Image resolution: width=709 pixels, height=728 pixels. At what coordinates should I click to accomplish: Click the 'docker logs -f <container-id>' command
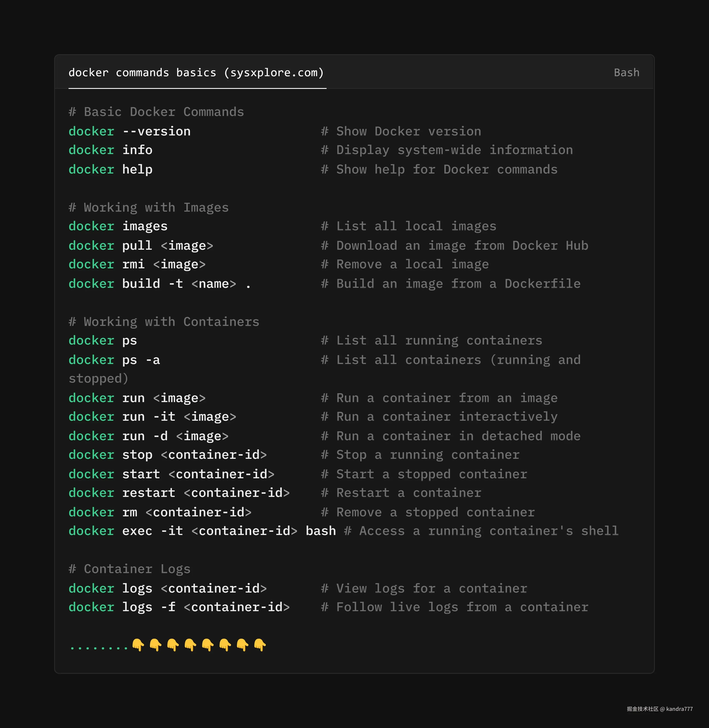(179, 607)
